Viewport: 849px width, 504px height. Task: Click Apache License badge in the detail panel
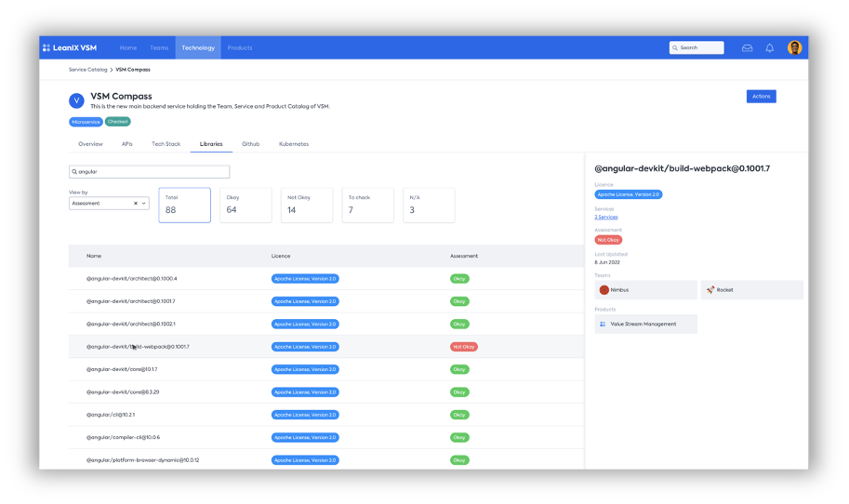click(628, 194)
